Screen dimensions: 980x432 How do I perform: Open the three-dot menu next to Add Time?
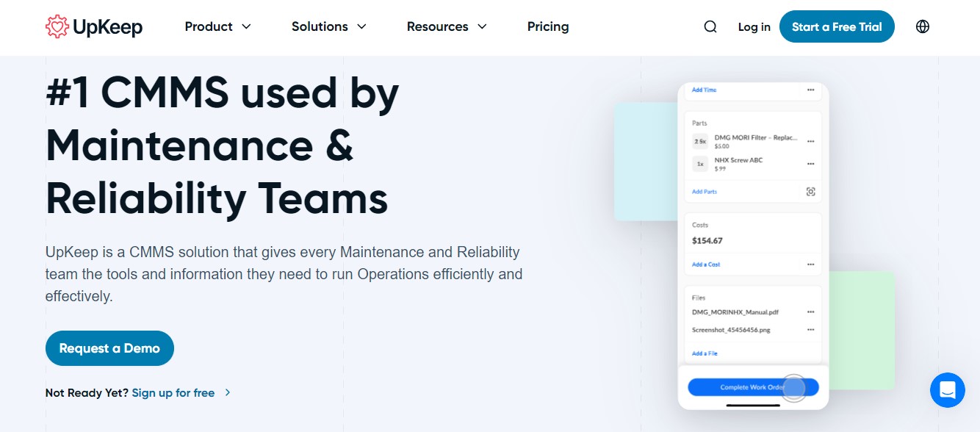point(810,90)
